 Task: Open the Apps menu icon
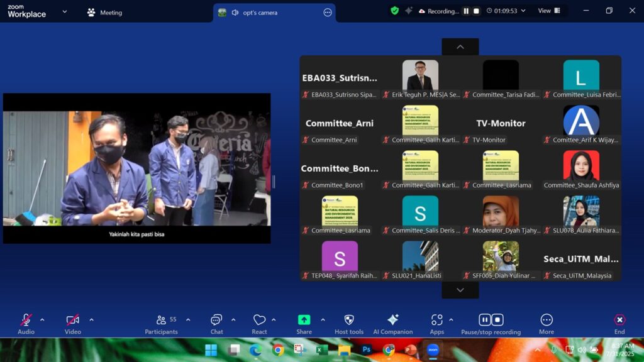pyautogui.click(x=436, y=324)
